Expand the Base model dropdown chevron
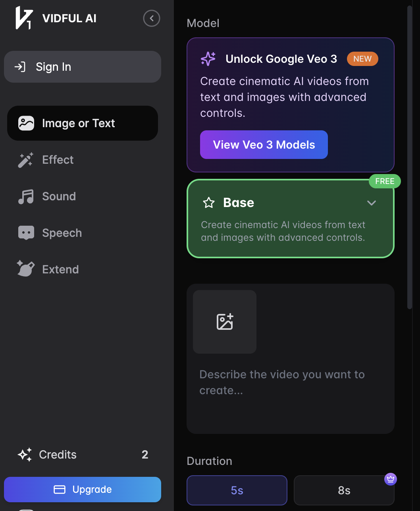 pyautogui.click(x=372, y=203)
